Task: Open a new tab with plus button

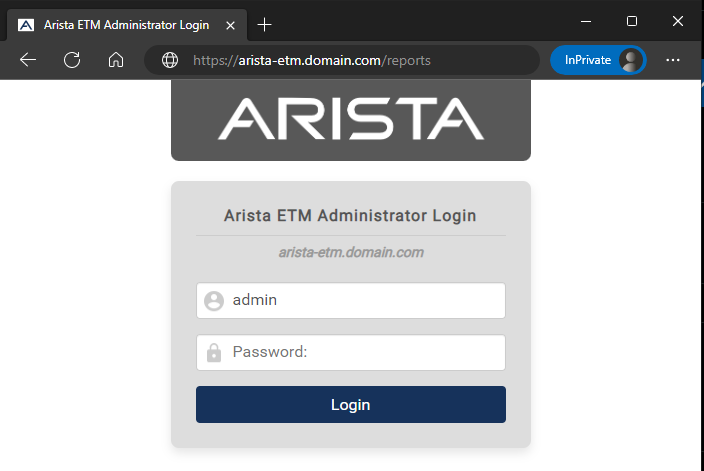Action: click(x=264, y=25)
